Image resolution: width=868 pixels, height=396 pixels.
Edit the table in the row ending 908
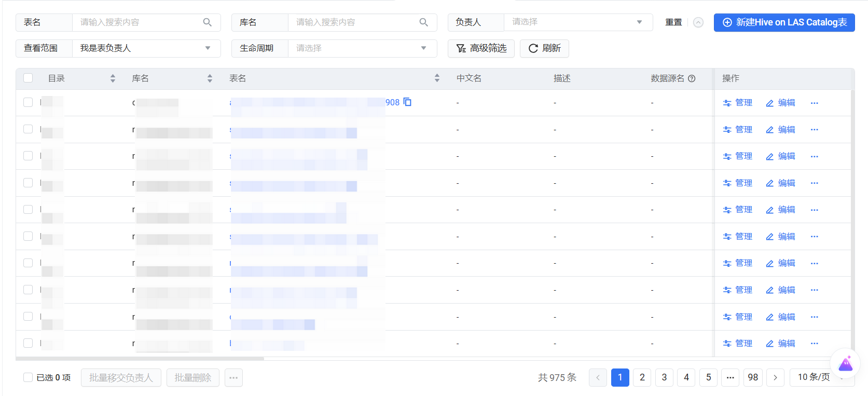(x=780, y=103)
